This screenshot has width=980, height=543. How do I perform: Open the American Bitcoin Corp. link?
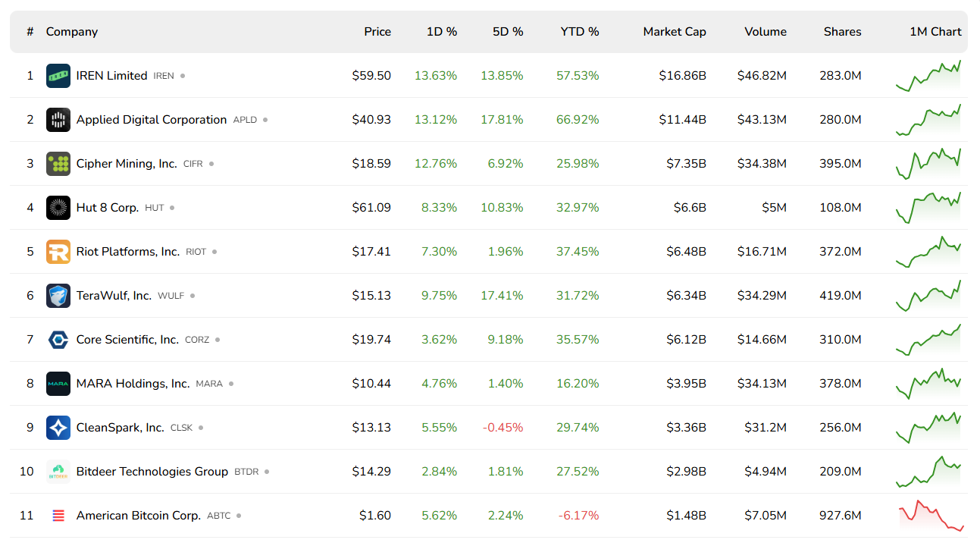tap(138, 516)
